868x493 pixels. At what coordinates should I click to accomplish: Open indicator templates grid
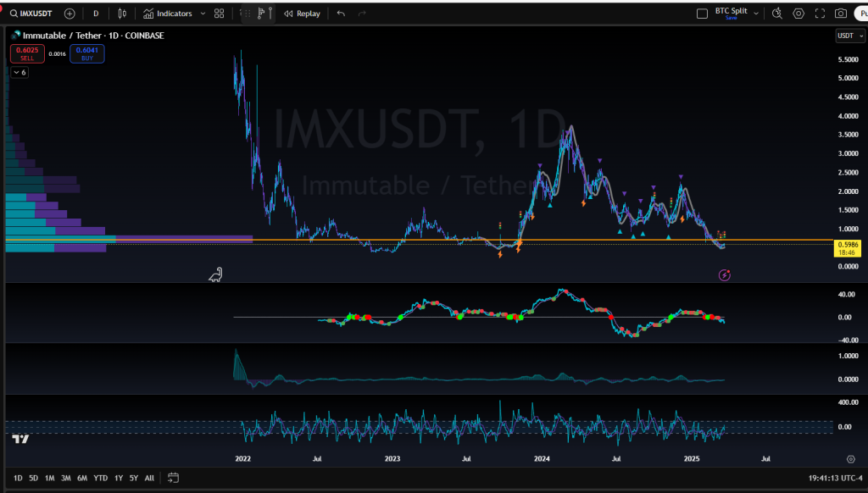point(220,14)
